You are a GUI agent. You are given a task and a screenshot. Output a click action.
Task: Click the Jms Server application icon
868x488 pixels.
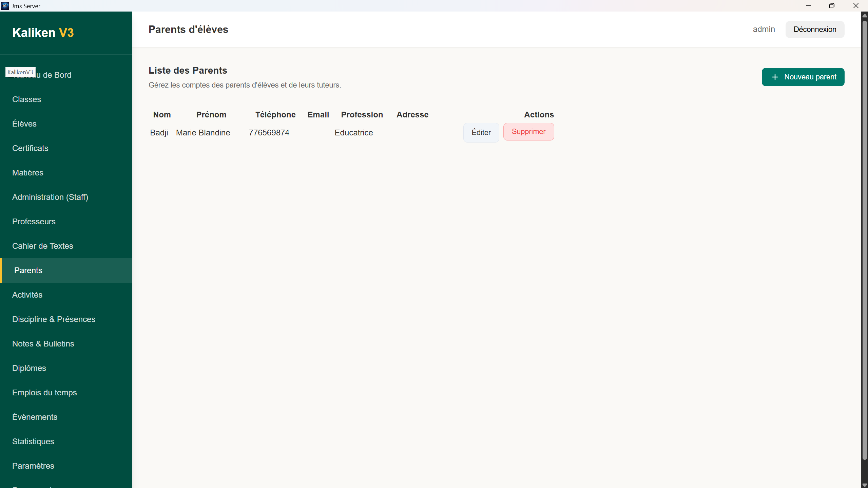[4, 5]
